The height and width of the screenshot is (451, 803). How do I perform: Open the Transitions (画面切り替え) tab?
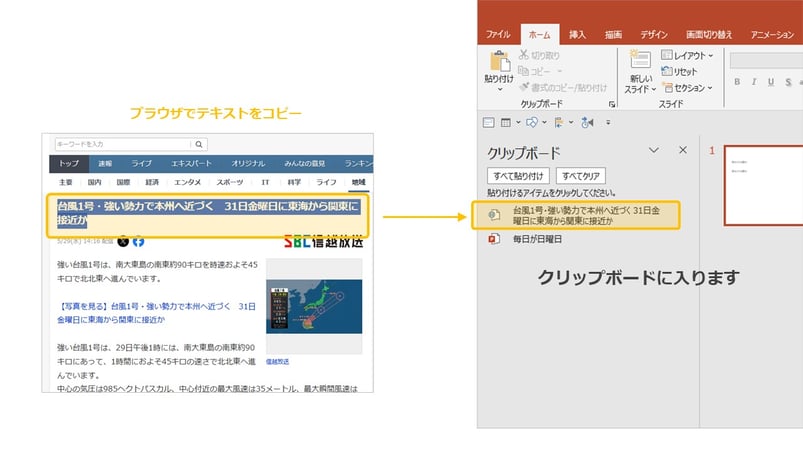coord(709,34)
